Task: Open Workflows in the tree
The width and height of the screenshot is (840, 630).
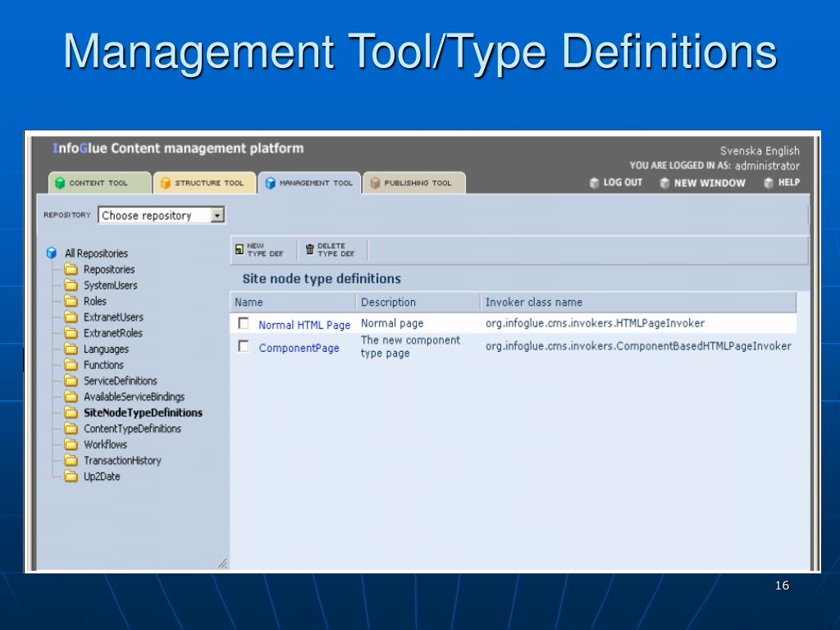Action: pos(105,445)
